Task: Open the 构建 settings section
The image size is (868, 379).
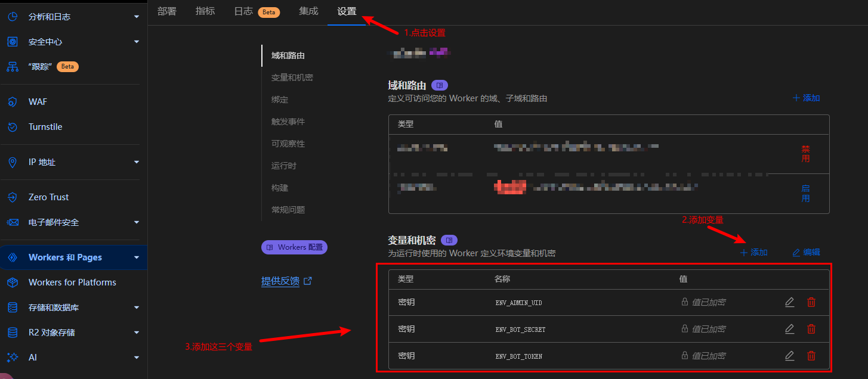Action: (x=280, y=188)
